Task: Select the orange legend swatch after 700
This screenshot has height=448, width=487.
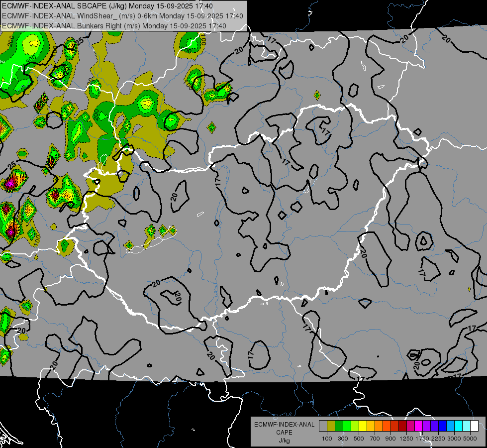Action: click(379, 426)
